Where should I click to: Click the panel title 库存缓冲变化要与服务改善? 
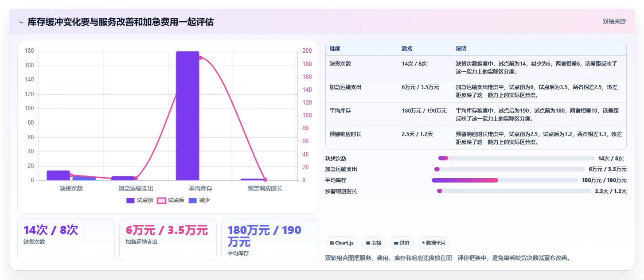(x=121, y=22)
